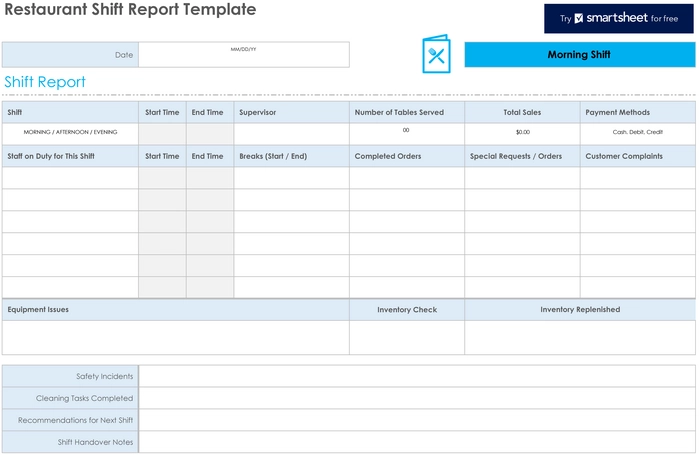Click the empty cell under Inventory Replenished
Screen dimensions: 699x455
point(580,338)
